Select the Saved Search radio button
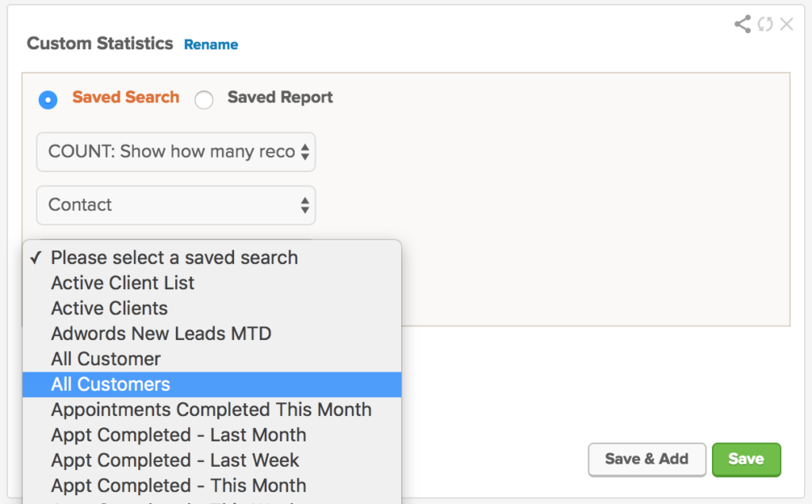Viewport: 812px width, 504px height. 48,99
